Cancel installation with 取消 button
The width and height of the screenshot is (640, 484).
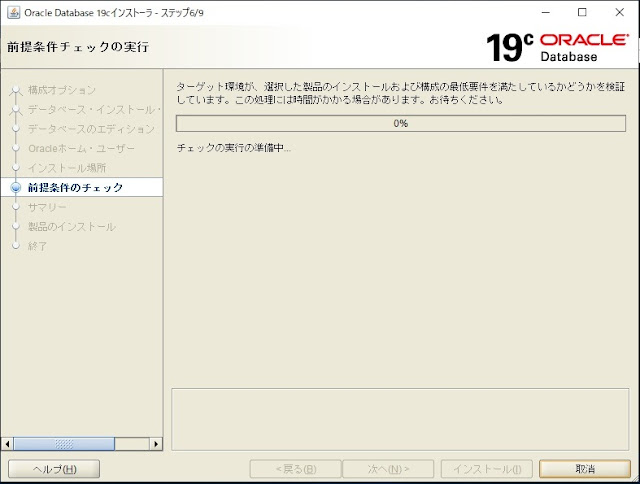pos(585,469)
